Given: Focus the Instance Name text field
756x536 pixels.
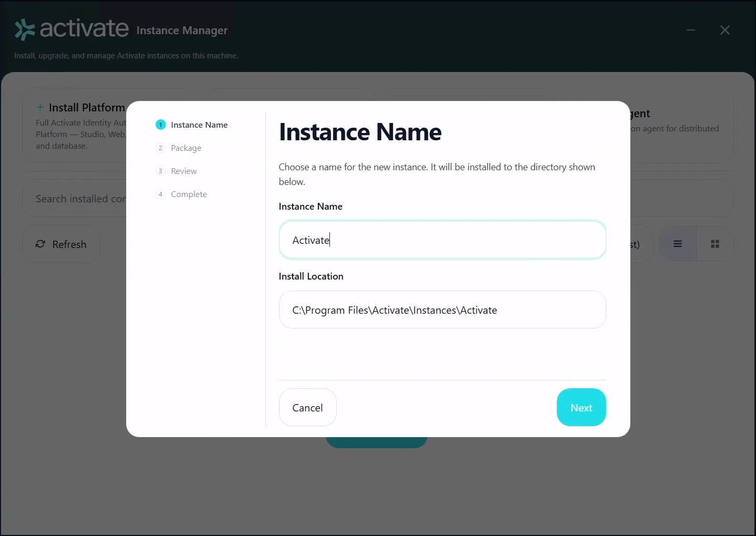Looking at the screenshot, I should tap(442, 240).
